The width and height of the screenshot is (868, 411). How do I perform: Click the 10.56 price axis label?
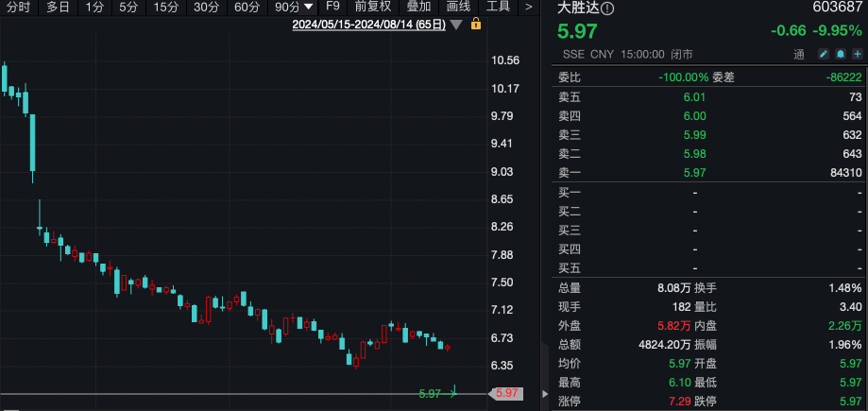coord(505,60)
